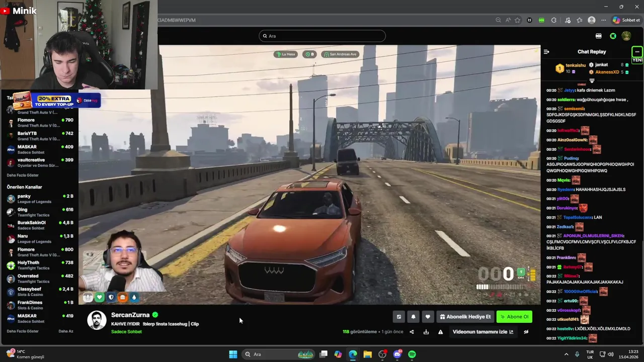This screenshot has width=644, height=362.
Task: Click the Ara search box on Kick
Action: pos(322,36)
